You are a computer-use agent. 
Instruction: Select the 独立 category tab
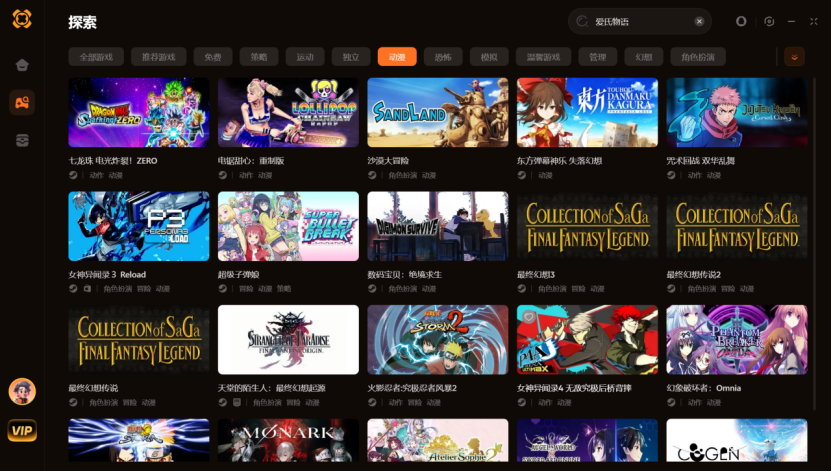pyautogui.click(x=351, y=57)
